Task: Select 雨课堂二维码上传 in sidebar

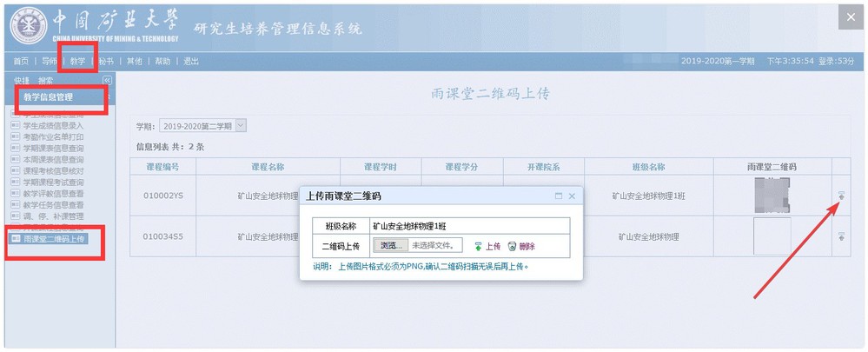Action: [x=54, y=238]
